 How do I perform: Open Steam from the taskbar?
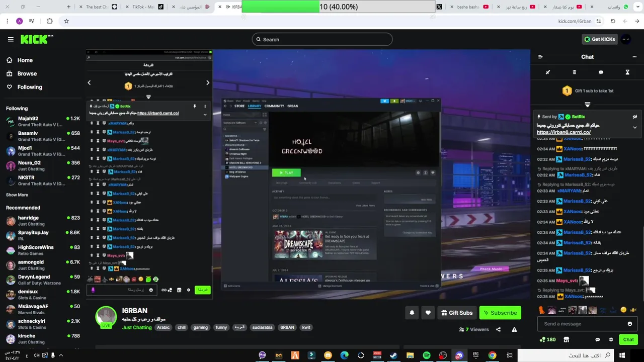pyautogui.click(x=393, y=355)
